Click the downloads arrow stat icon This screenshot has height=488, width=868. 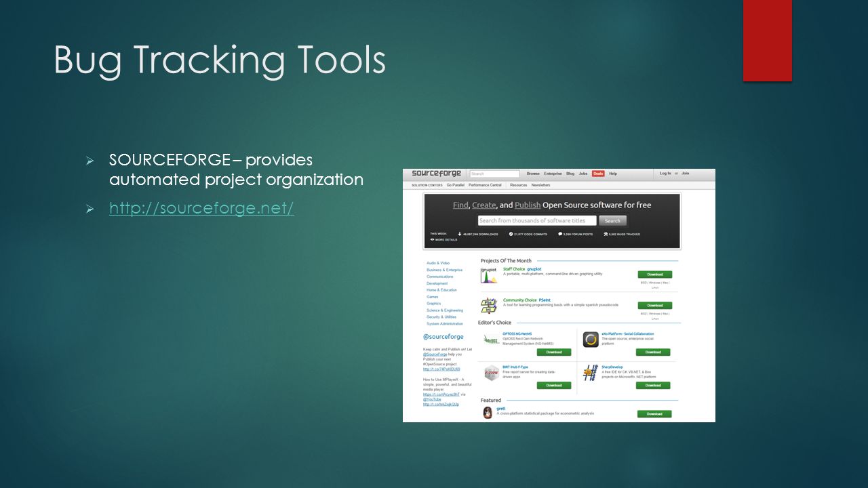point(460,234)
